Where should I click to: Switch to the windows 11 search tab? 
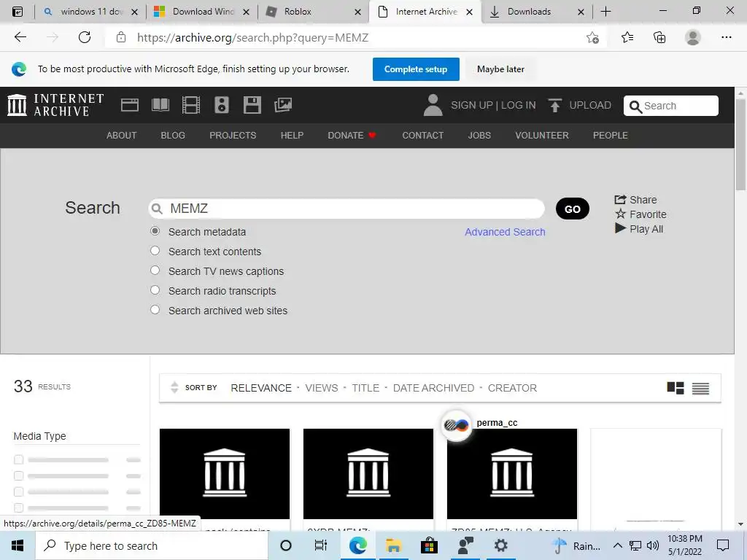click(90, 12)
